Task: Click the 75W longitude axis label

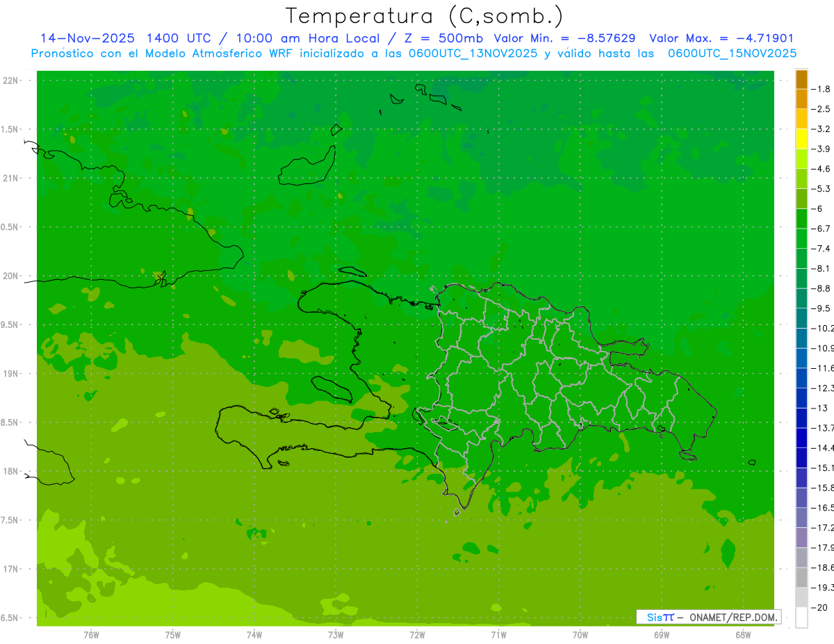Action: (x=173, y=635)
